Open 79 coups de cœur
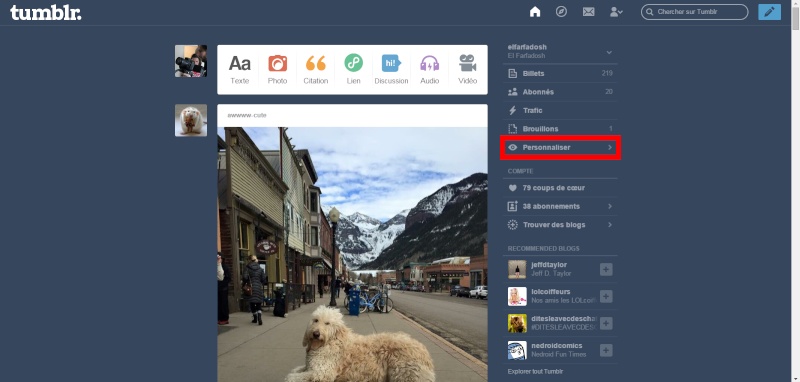This screenshot has height=382, width=800. (x=560, y=188)
